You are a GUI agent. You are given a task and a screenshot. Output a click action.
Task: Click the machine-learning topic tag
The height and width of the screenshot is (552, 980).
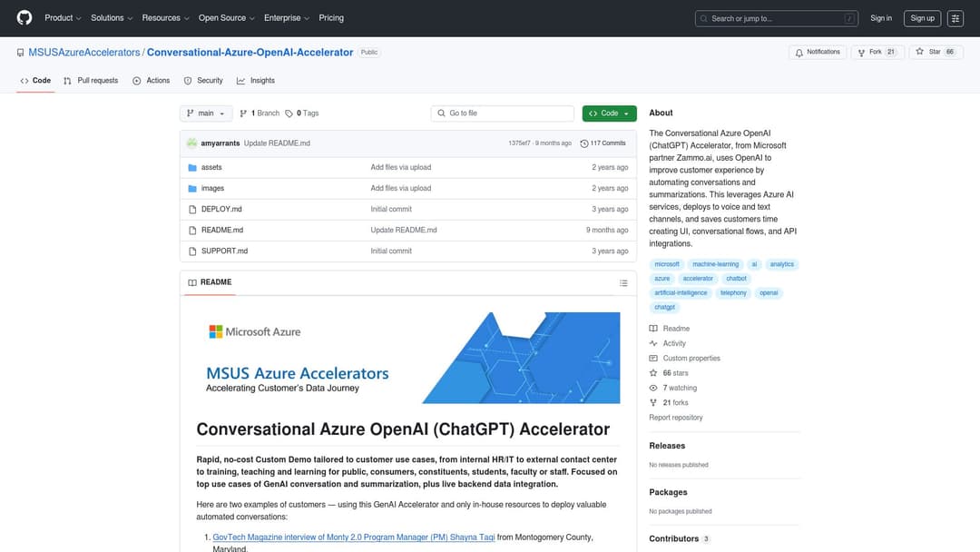(715, 264)
